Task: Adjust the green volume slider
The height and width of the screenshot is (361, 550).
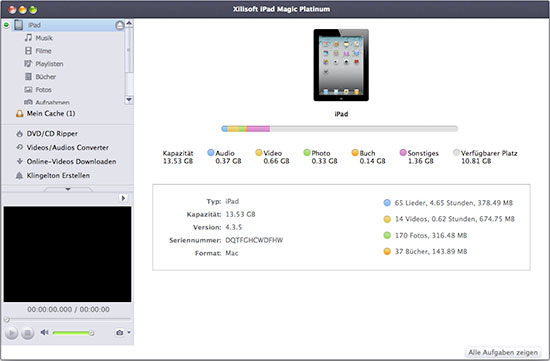Action: (73, 333)
